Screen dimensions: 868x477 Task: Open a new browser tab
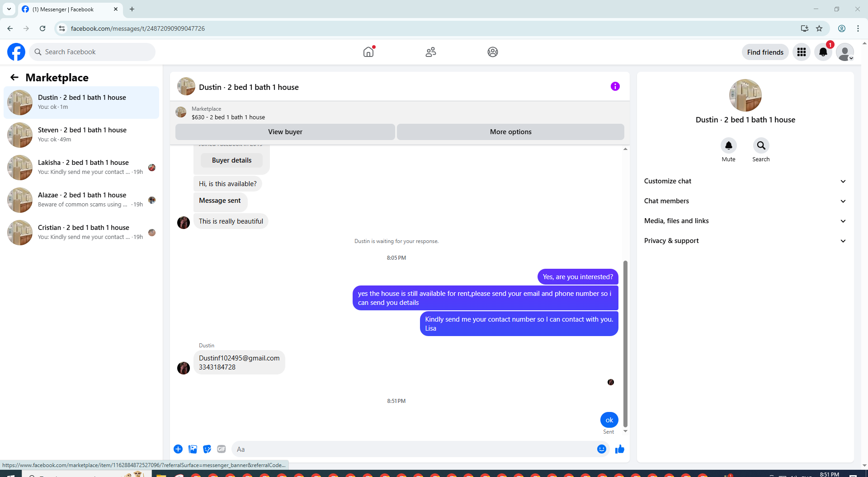132,9
